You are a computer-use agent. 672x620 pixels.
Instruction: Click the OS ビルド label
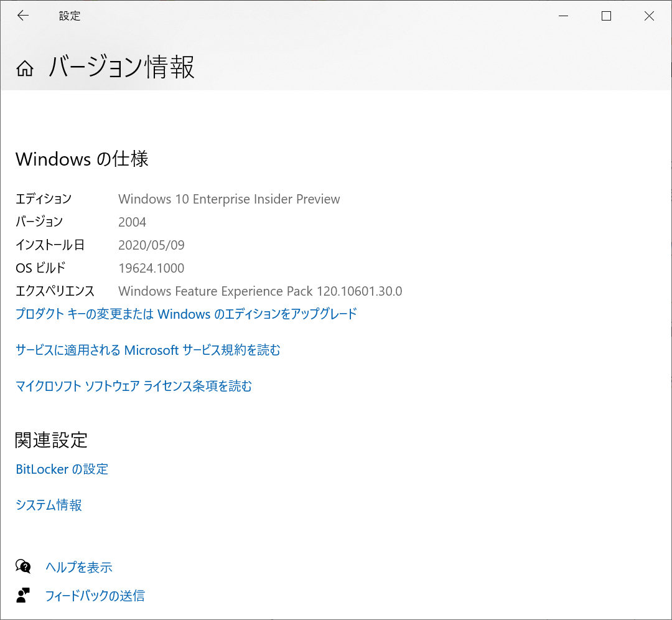pyautogui.click(x=40, y=268)
